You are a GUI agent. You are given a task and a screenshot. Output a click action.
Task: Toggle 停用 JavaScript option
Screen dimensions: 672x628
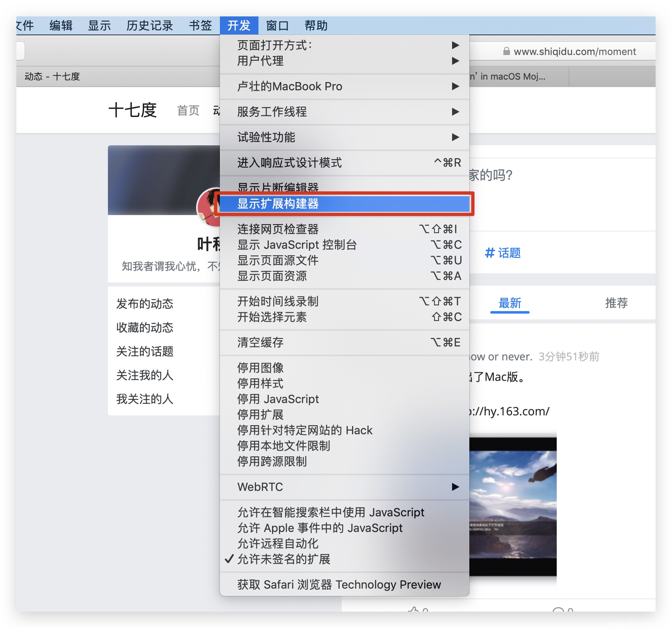click(x=345, y=399)
